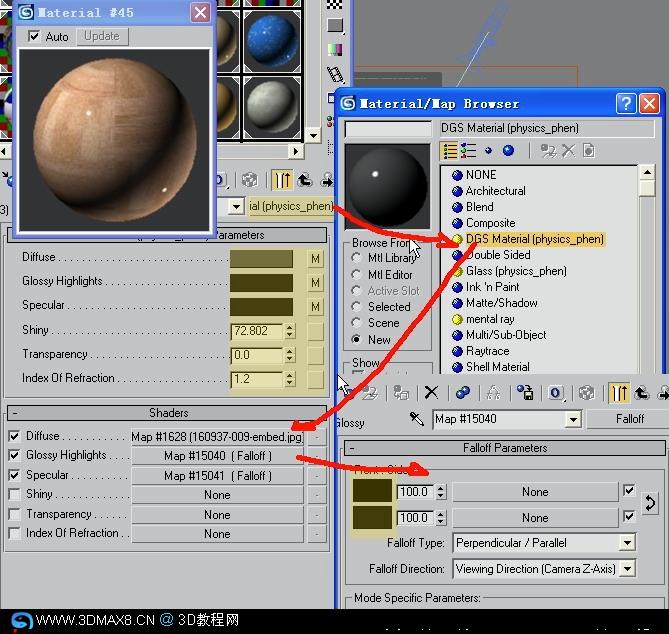
Task: Click the View List icon in browser
Action: [450, 151]
